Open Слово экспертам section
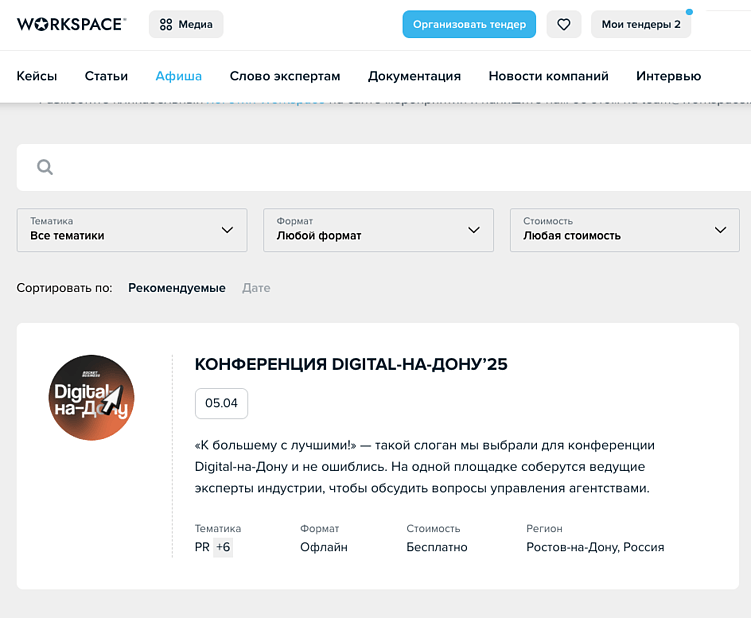This screenshot has height=618, width=751. (285, 76)
